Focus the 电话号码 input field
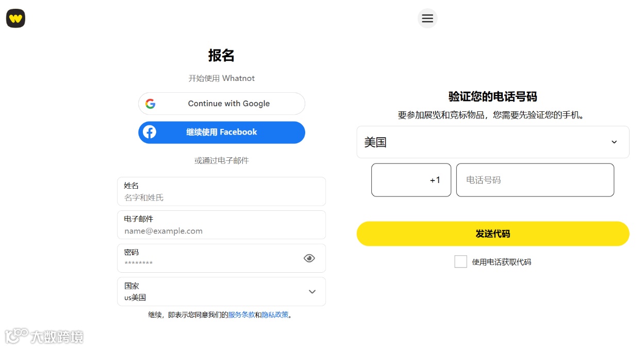This screenshot has width=644, height=348. 535,180
